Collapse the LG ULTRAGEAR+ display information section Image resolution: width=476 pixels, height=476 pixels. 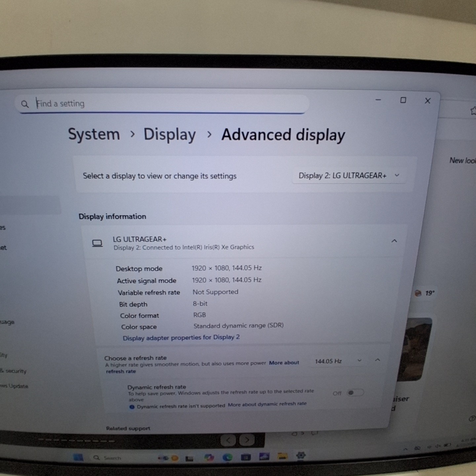394,241
